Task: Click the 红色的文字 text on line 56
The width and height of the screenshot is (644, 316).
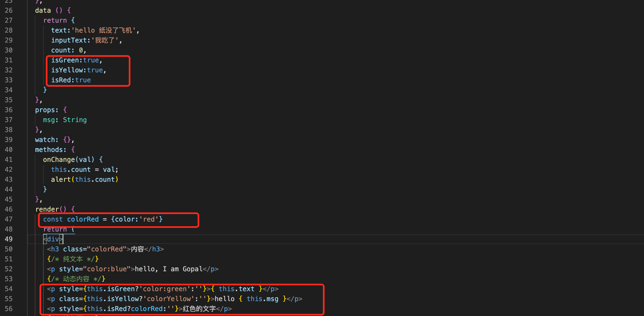Action: tap(199, 309)
